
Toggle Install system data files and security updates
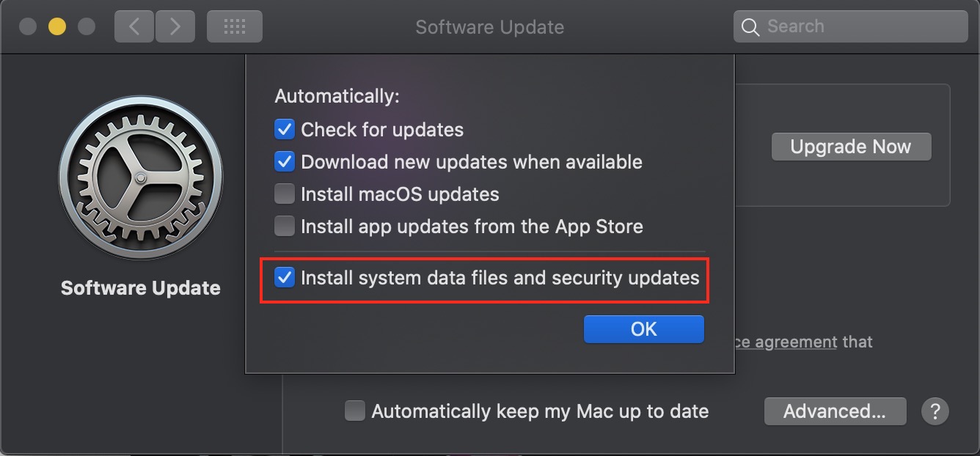(285, 278)
